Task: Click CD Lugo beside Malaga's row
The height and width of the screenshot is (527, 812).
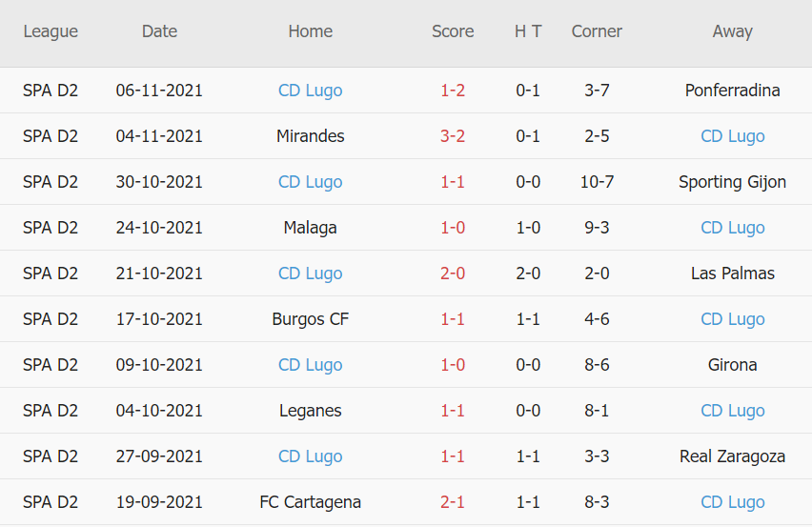Action: (732, 228)
